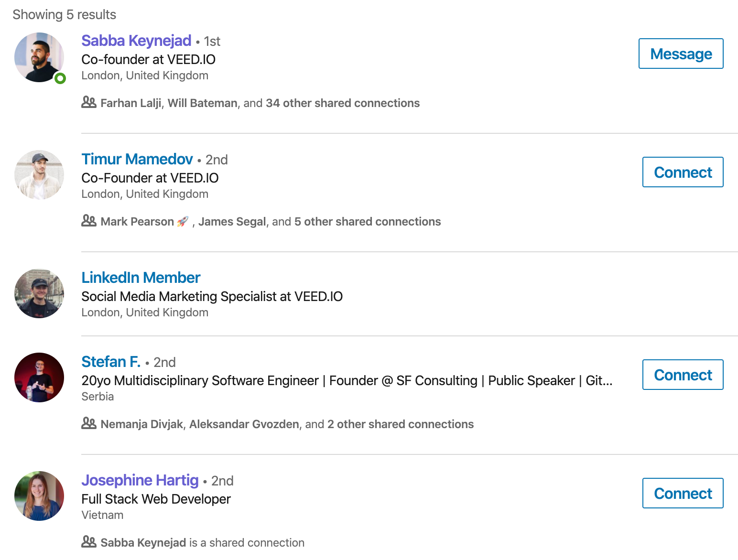Message Sabba Keynejad

(681, 54)
